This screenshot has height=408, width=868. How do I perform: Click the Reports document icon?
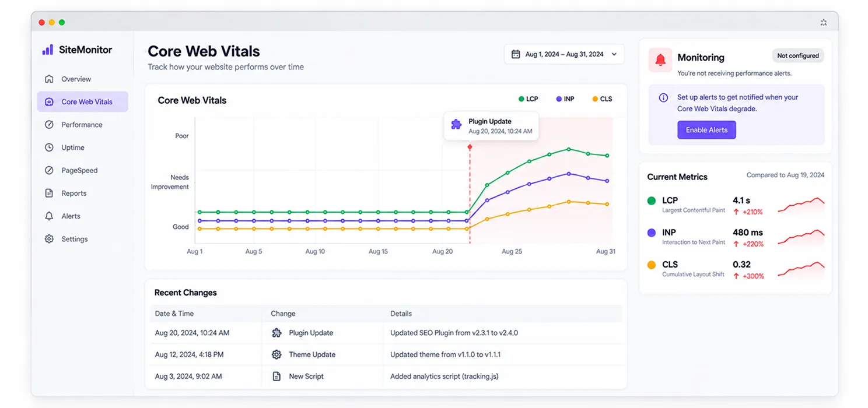pyautogui.click(x=49, y=193)
